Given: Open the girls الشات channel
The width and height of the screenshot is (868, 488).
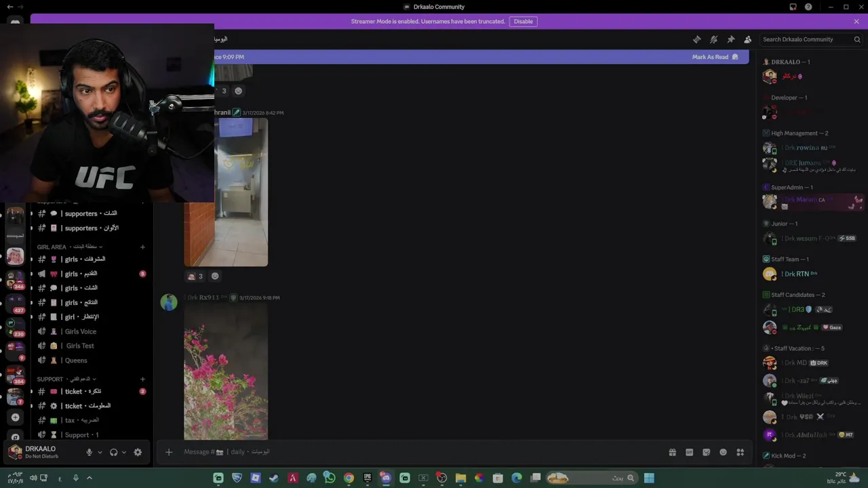Looking at the screenshot, I should click(90, 288).
